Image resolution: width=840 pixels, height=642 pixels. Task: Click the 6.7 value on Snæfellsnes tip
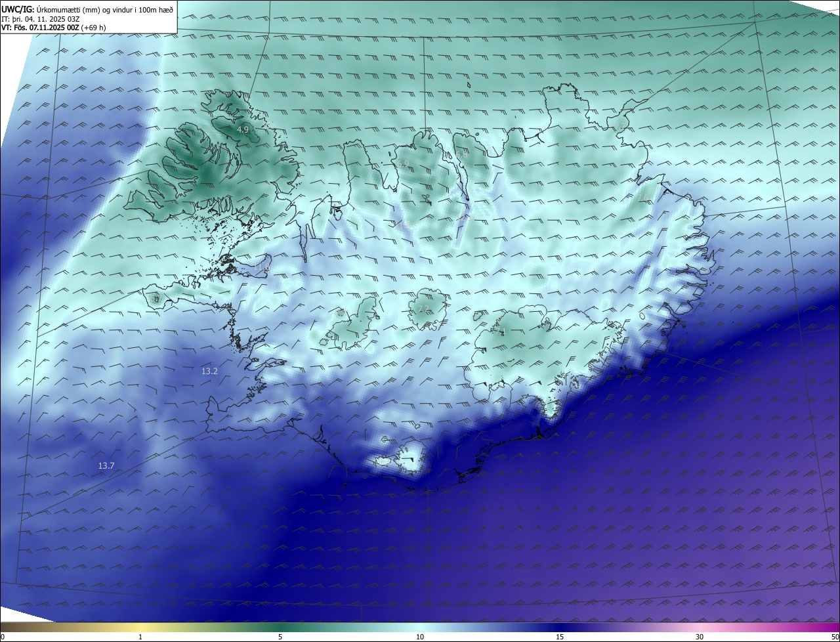pyautogui.click(x=155, y=299)
